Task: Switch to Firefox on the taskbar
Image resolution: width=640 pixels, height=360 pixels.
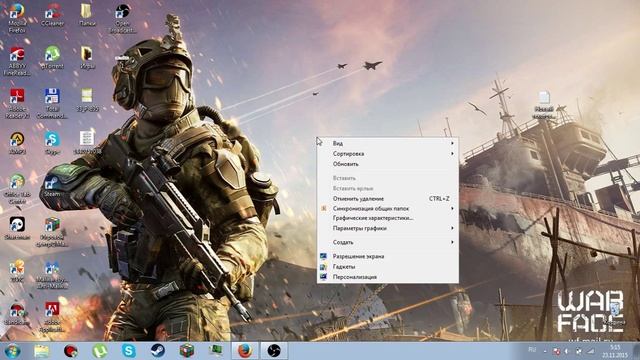Action: coord(245,351)
